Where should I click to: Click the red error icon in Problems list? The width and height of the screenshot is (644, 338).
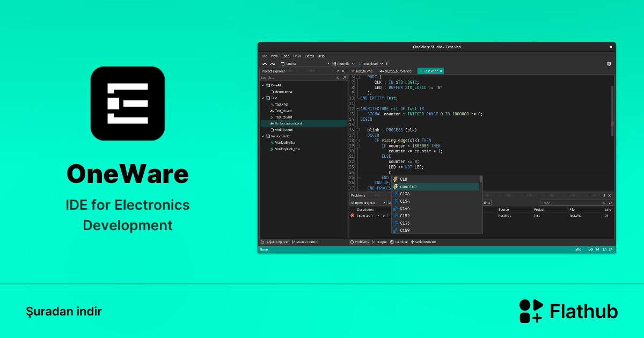click(x=353, y=216)
